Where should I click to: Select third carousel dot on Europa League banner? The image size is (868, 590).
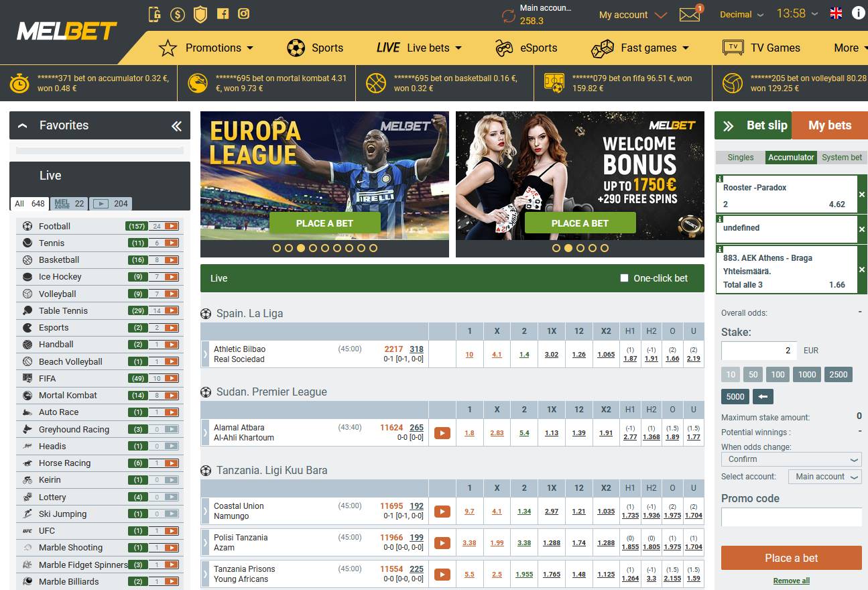(x=301, y=248)
